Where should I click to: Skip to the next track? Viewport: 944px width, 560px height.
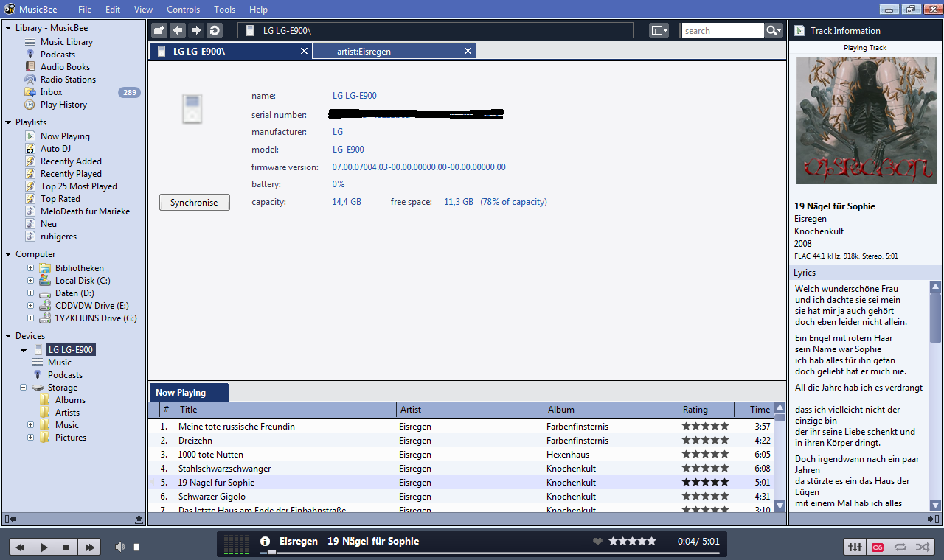(x=89, y=547)
